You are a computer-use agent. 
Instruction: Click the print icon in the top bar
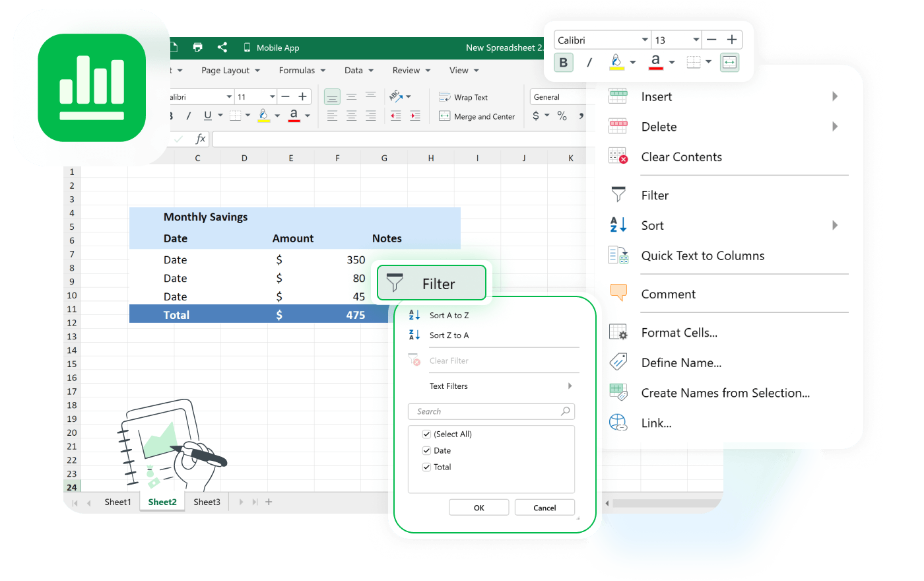point(197,47)
